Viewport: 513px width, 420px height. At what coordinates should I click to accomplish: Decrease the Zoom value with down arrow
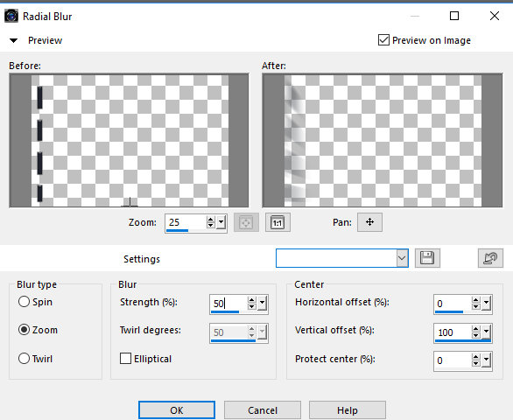(211, 226)
